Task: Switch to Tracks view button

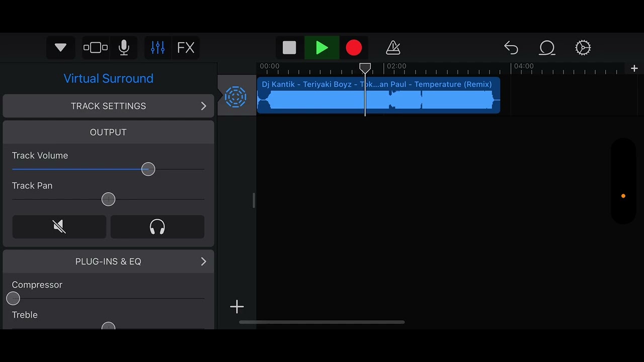Action: (96, 48)
